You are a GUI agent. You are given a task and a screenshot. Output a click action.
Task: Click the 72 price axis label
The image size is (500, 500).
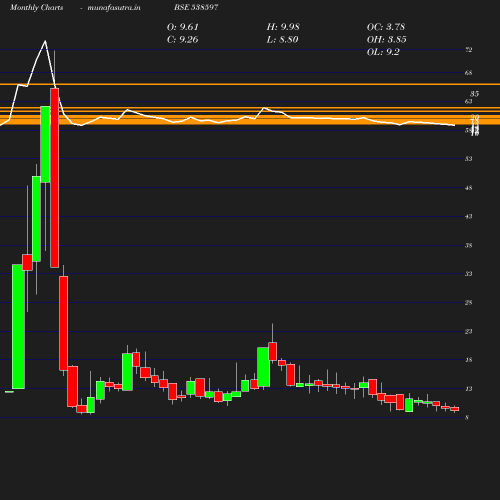[x=469, y=50]
